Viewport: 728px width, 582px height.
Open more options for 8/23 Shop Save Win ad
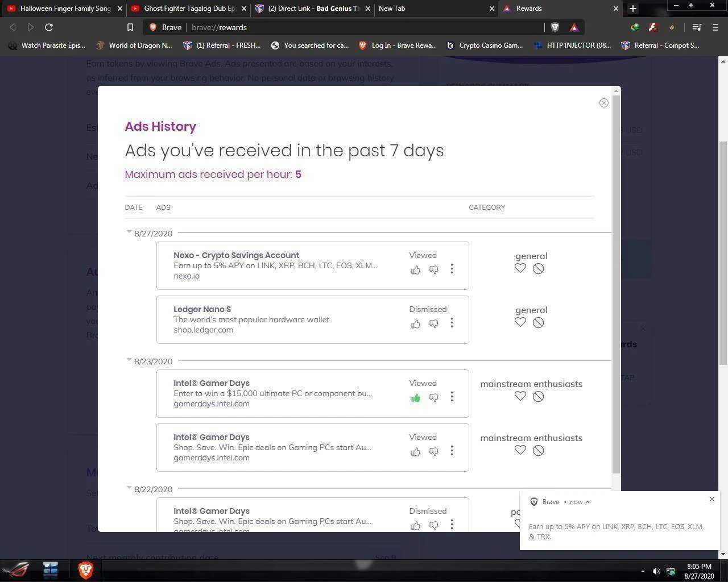(x=452, y=451)
